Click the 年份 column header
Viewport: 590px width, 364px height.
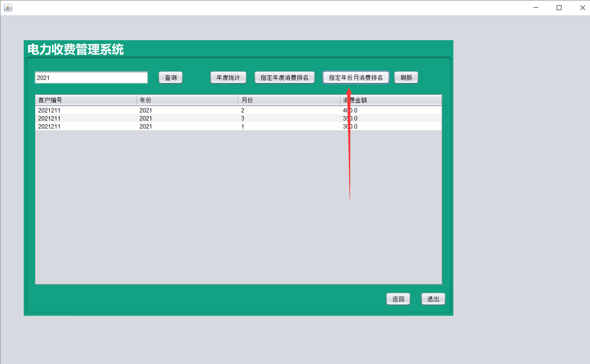[145, 100]
